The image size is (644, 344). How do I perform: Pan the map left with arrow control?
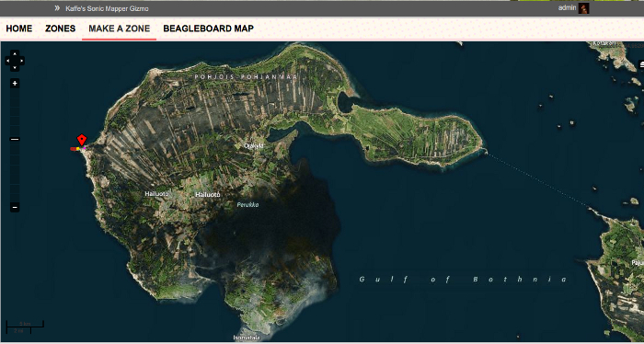pyautogui.click(x=7, y=61)
